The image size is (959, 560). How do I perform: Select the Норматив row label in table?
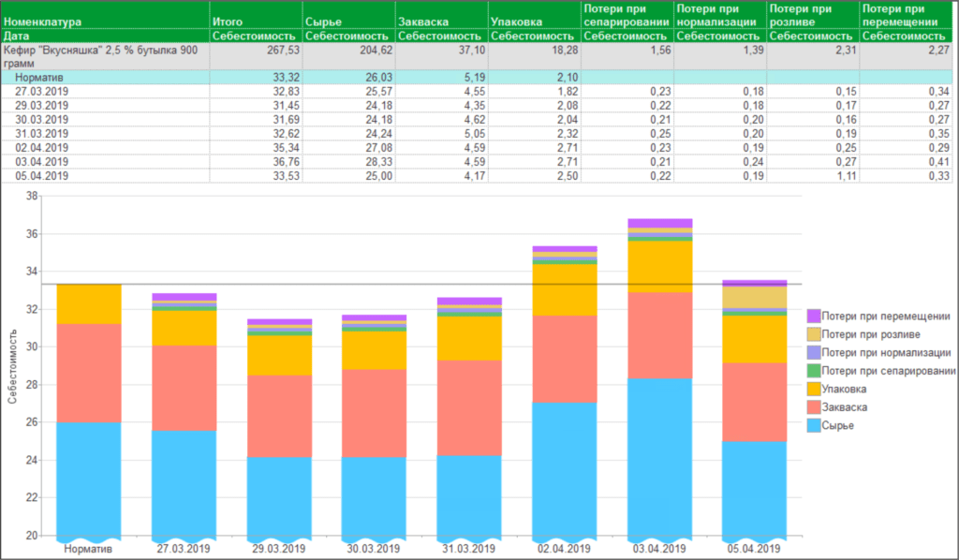click(x=39, y=78)
